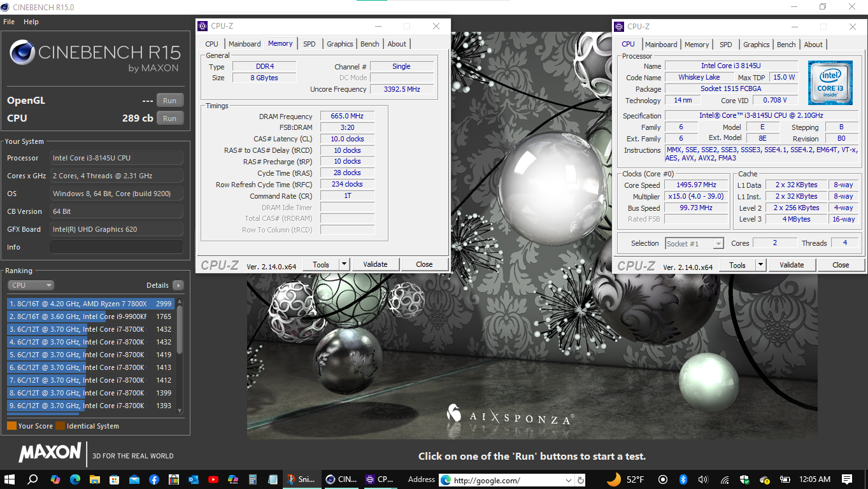Click the Intel Core i3 logo in CPU-Z
Screen dimensions: 868x489
click(x=830, y=83)
